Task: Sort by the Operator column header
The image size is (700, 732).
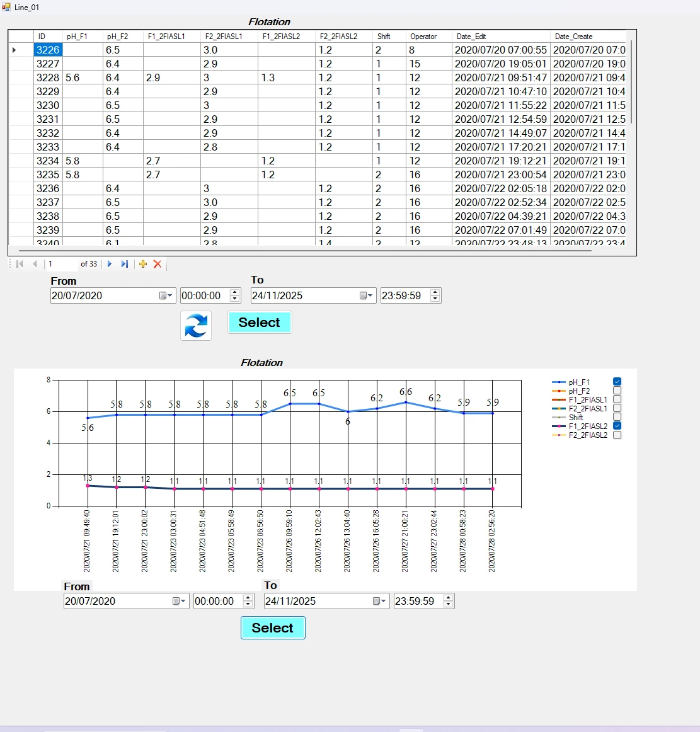Action: click(x=423, y=37)
